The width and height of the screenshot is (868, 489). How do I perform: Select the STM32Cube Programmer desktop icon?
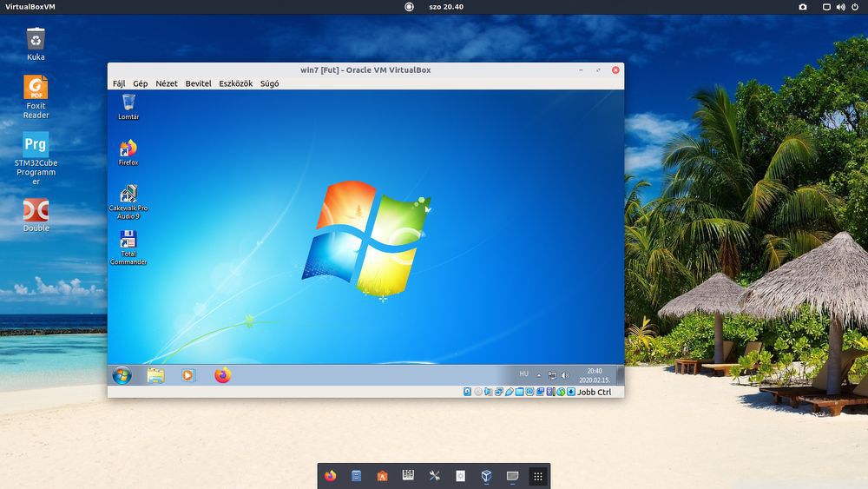(x=36, y=158)
